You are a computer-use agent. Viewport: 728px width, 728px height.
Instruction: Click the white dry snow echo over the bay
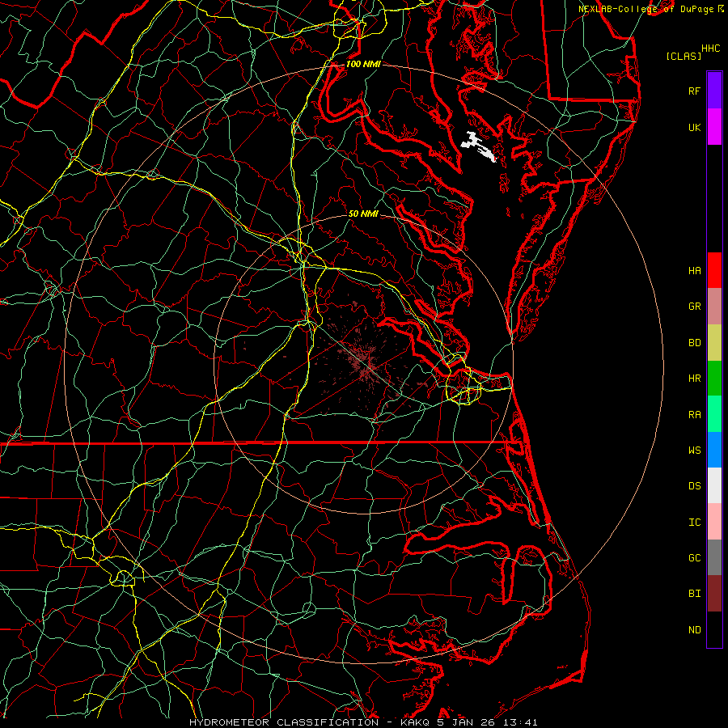478,146
